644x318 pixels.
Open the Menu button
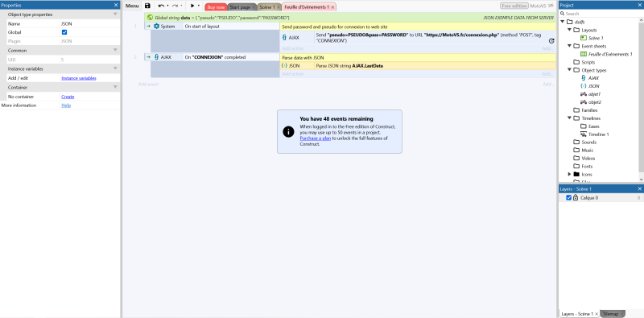pyautogui.click(x=132, y=6)
